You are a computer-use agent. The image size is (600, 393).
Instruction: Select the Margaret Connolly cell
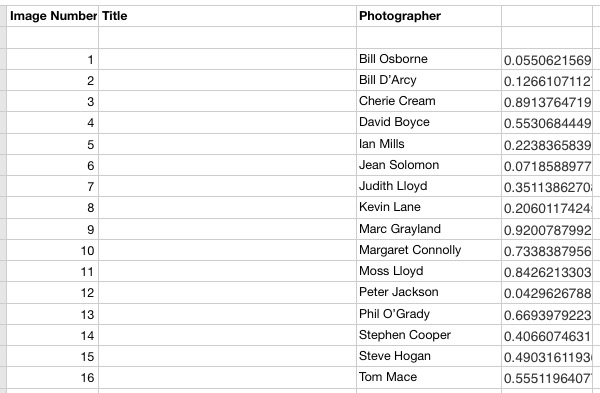coord(429,250)
